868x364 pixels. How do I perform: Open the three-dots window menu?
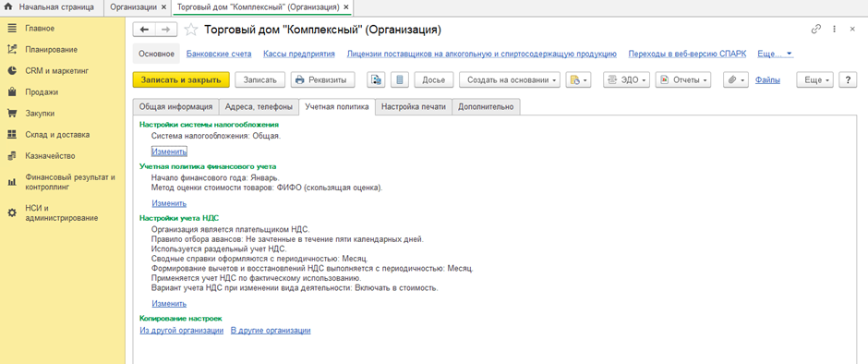(834, 30)
